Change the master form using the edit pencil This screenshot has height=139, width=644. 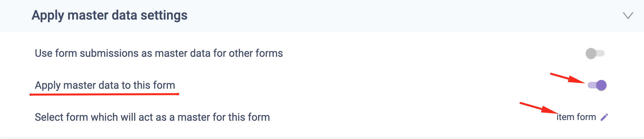click(x=604, y=117)
